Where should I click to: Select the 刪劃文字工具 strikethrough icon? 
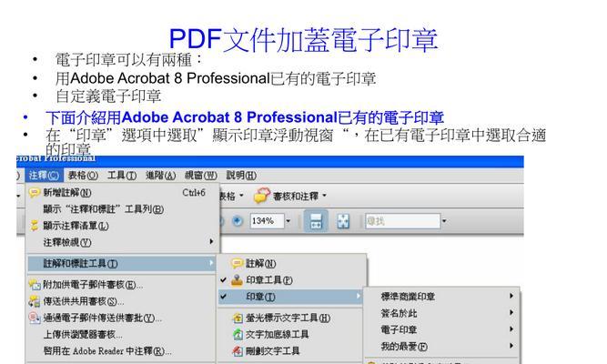pos(237,351)
